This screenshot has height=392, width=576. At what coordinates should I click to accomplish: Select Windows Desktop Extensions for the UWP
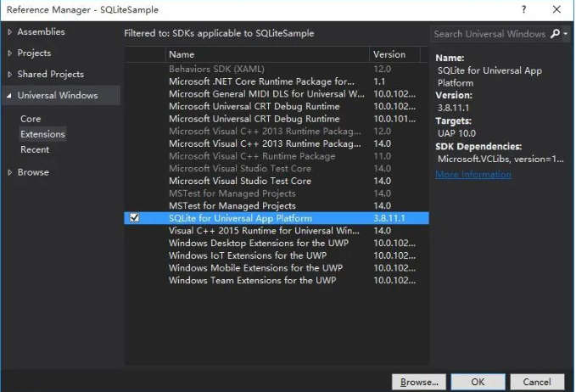277,244
